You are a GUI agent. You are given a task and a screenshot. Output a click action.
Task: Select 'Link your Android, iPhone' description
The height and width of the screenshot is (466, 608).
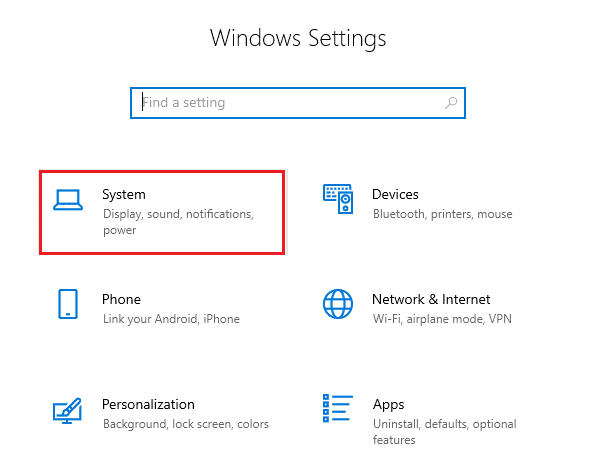[171, 319]
